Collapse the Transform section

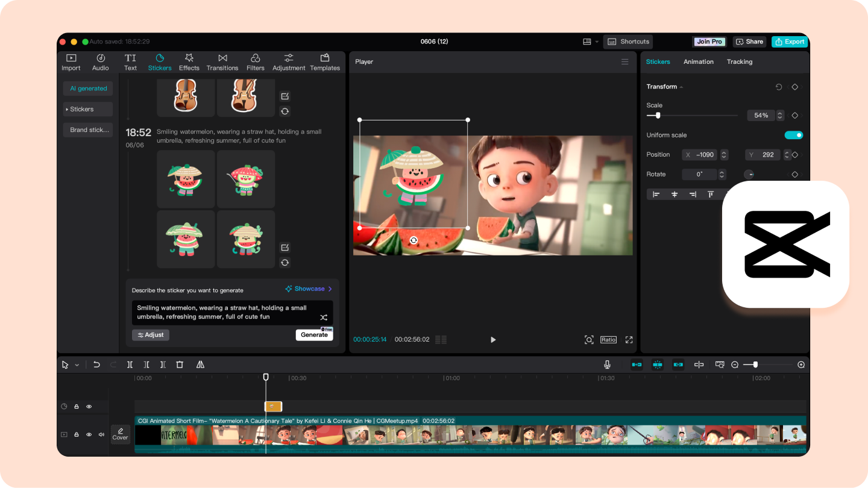tap(681, 87)
